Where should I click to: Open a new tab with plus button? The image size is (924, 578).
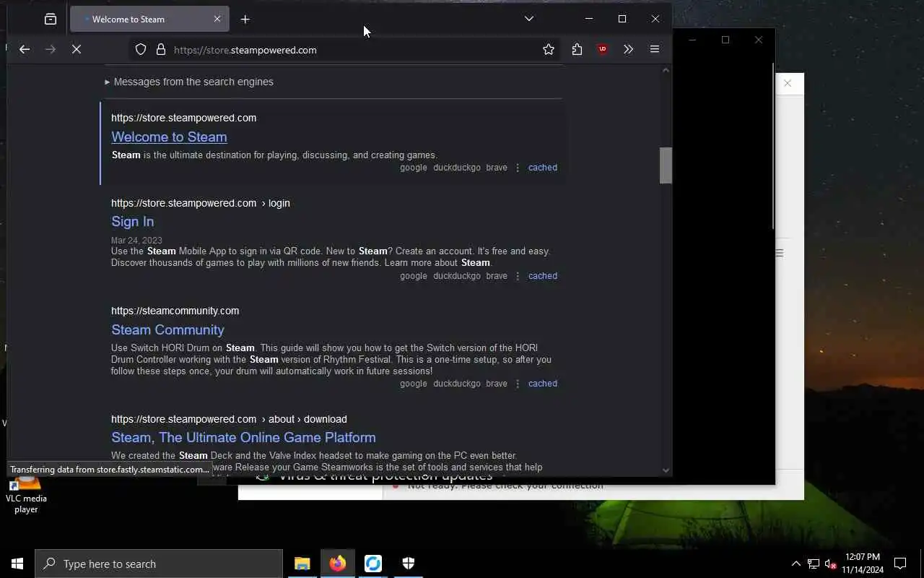coord(245,20)
